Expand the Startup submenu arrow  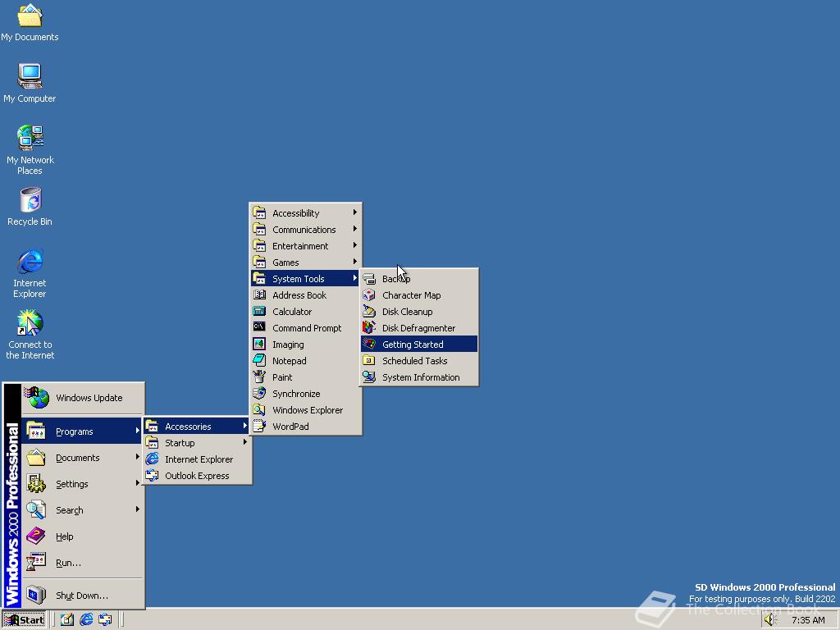(x=244, y=442)
